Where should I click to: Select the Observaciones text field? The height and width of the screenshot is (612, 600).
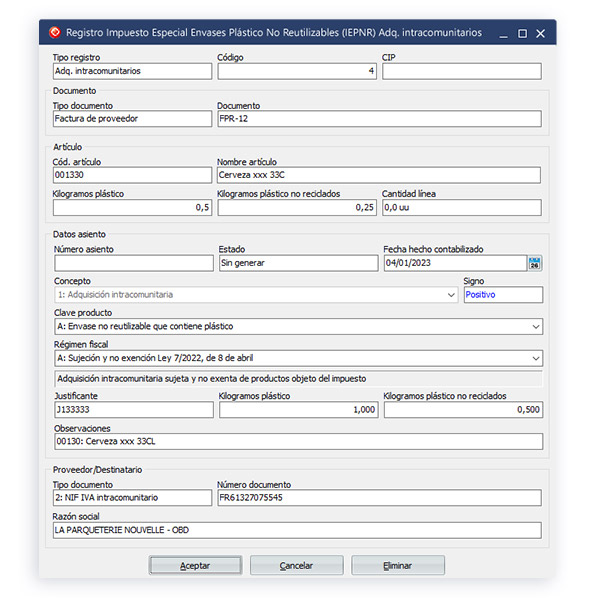tap(297, 442)
